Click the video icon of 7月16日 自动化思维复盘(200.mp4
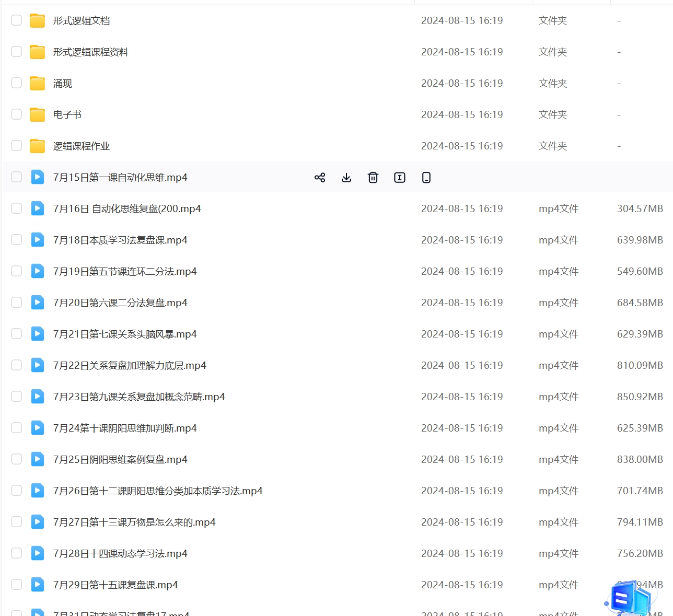 click(x=37, y=208)
